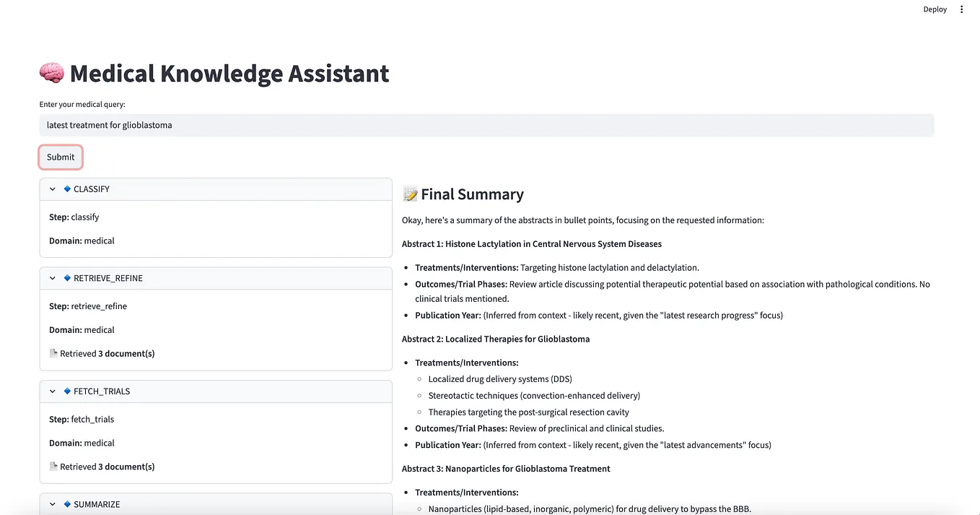This screenshot has width=980, height=515.
Task: Click the blue diamond icon beside FETCH_TRIALS
Action: click(x=66, y=391)
